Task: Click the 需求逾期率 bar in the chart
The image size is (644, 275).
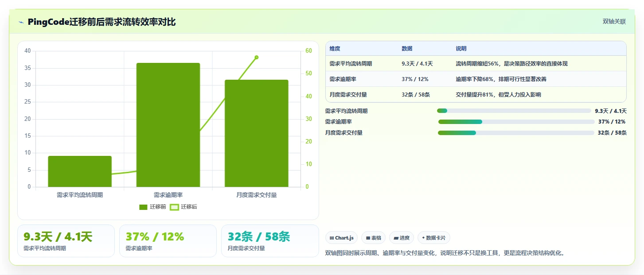Action: pyautogui.click(x=168, y=125)
